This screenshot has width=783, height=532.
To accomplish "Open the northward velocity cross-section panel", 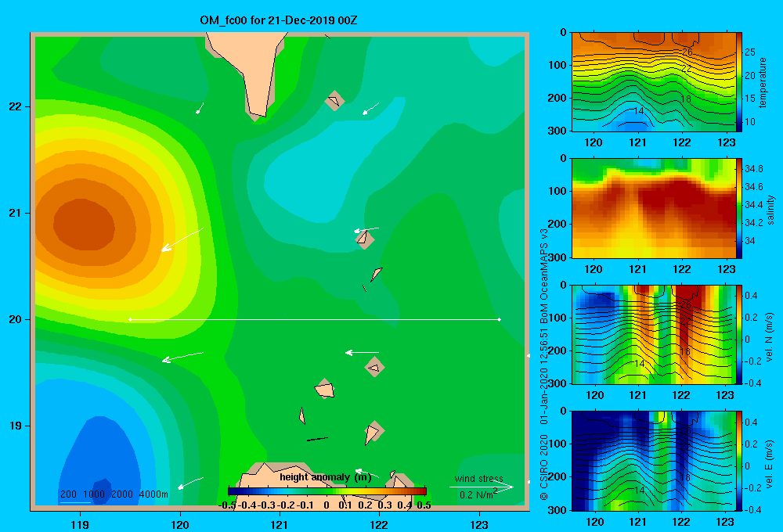I will [654, 334].
